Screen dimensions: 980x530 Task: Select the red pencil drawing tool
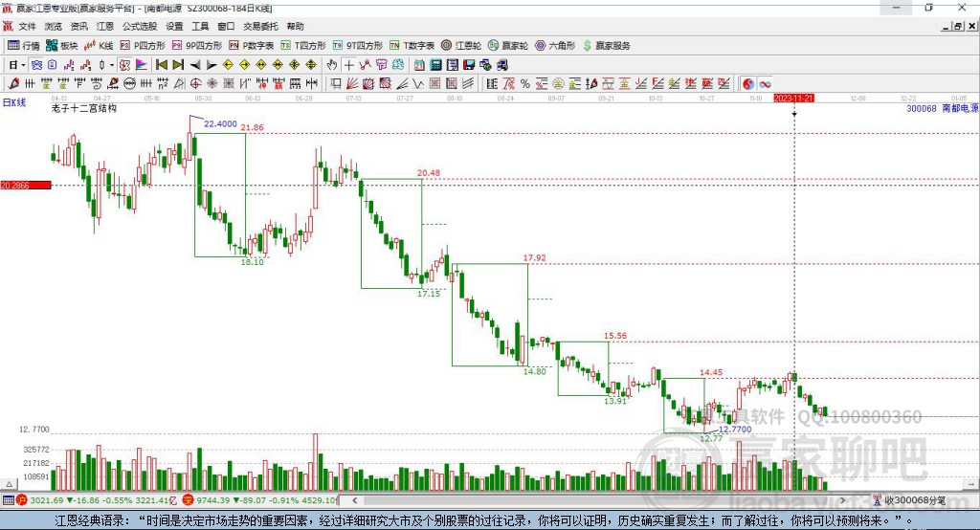tap(13, 84)
